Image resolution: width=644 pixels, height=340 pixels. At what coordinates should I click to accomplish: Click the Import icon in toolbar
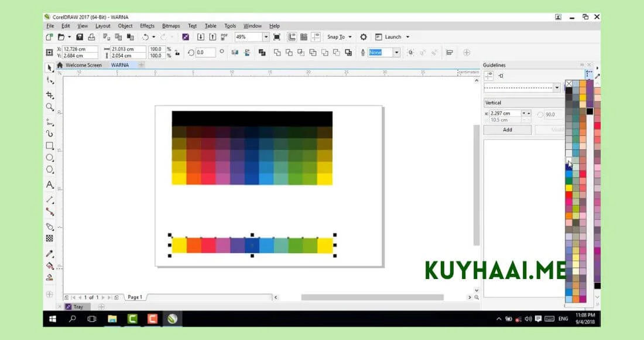pos(200,37)
